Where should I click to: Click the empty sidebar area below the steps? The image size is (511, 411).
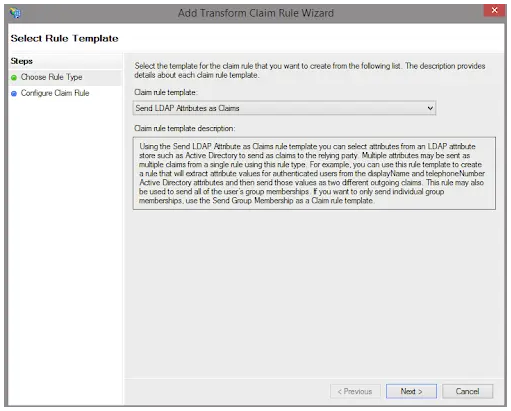click(65, 250)
